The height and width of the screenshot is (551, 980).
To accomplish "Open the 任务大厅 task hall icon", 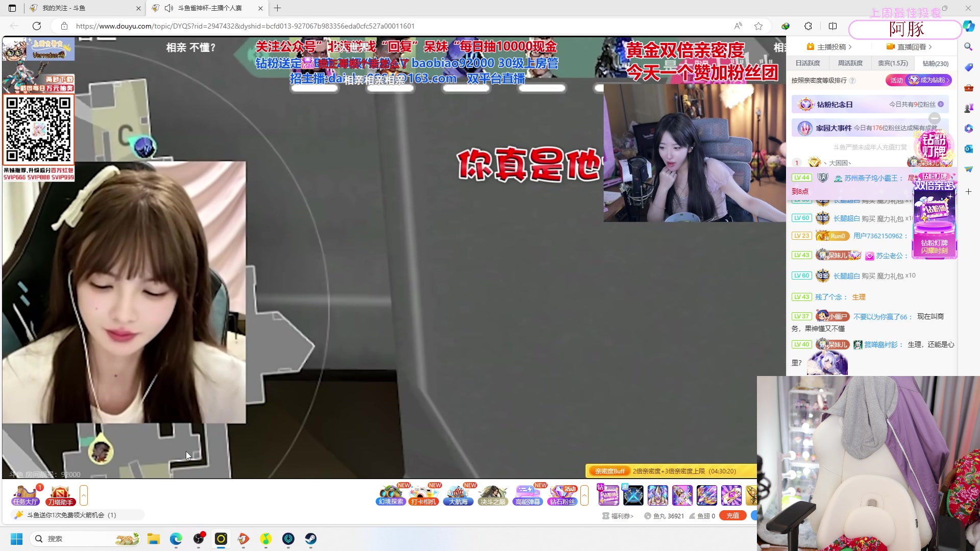I will click(26, 495).
